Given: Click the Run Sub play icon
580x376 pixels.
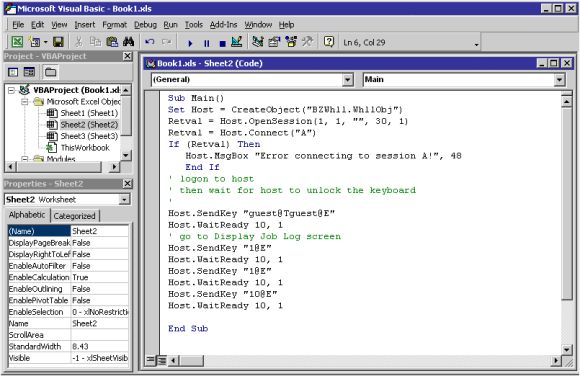Looking at the screenshot, I should [x=190, y=43].
